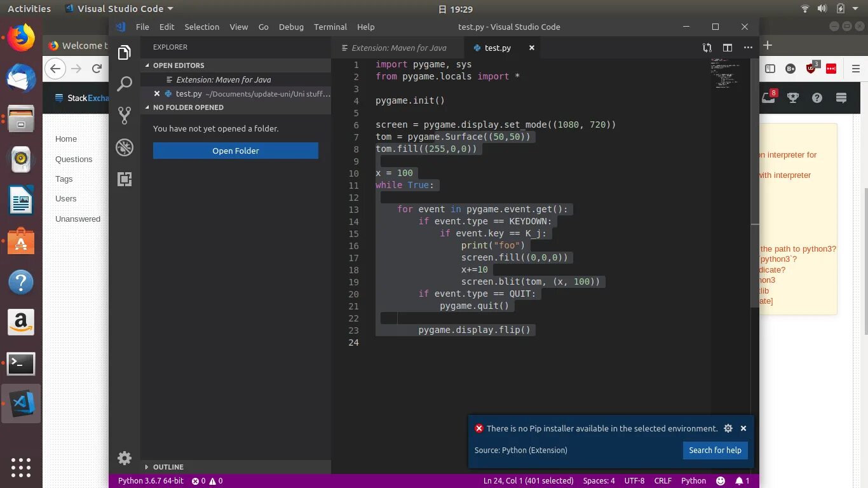868x488 pixels.
Task: Click the Open Changes editor action icon
Action: point(707,48)
